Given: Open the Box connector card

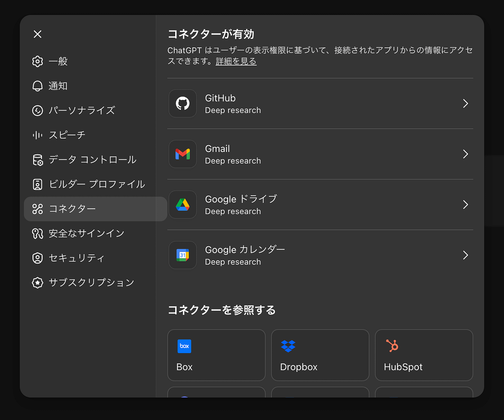Looking at the screenshot, I should pos(216,355).
